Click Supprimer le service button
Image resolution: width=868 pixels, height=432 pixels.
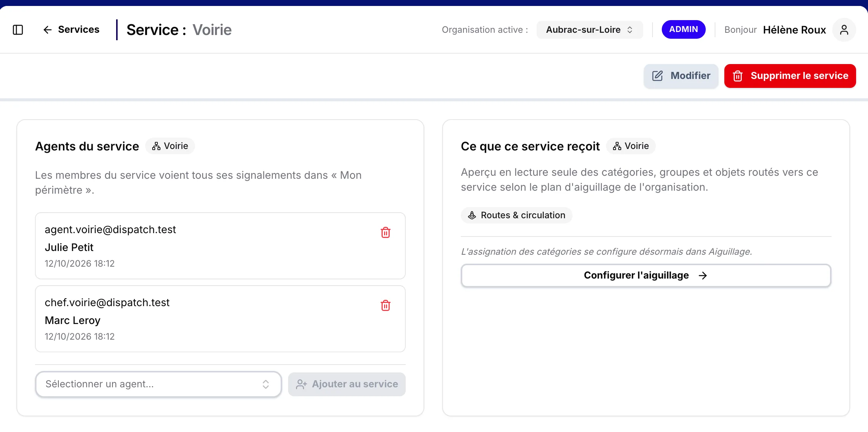point(790,76)
